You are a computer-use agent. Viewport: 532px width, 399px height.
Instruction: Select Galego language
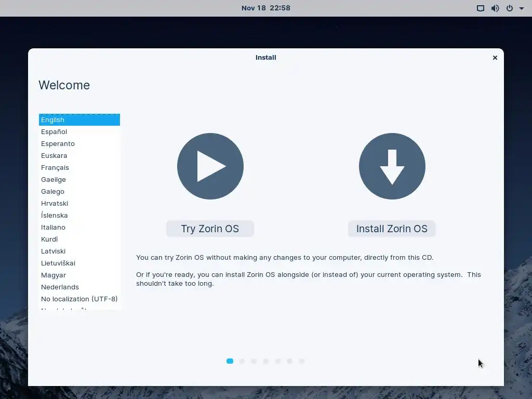pyautogui.click(x=79, y=191)
